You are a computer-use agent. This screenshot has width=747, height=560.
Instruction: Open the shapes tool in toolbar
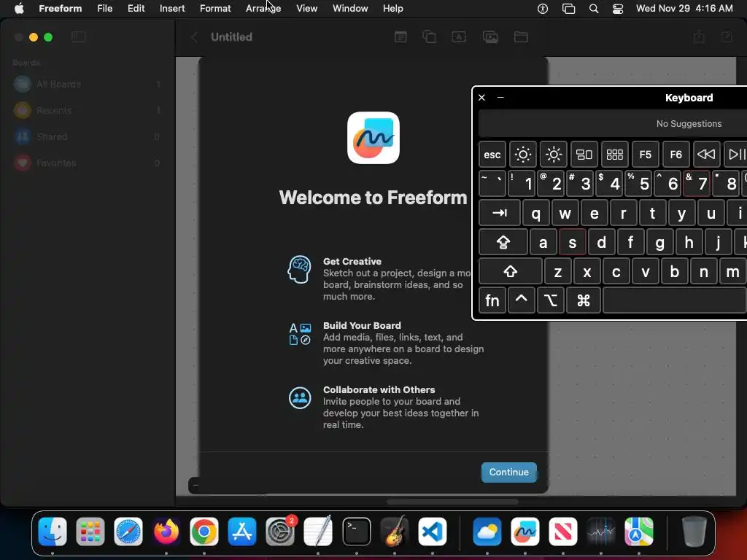tap(429, 36)
